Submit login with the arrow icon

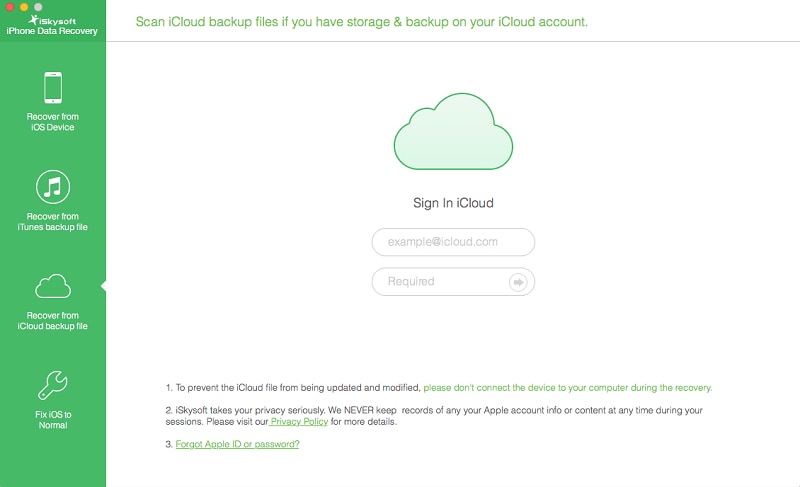(x=518, y=282)
